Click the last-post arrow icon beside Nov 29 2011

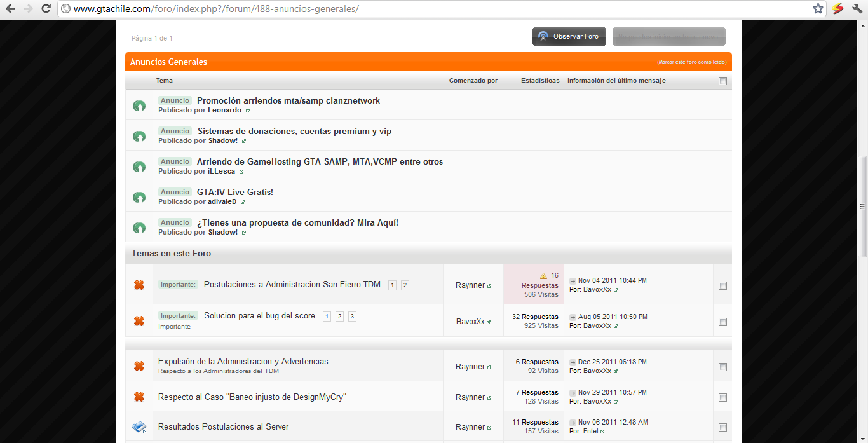click(x=573, y=393)
